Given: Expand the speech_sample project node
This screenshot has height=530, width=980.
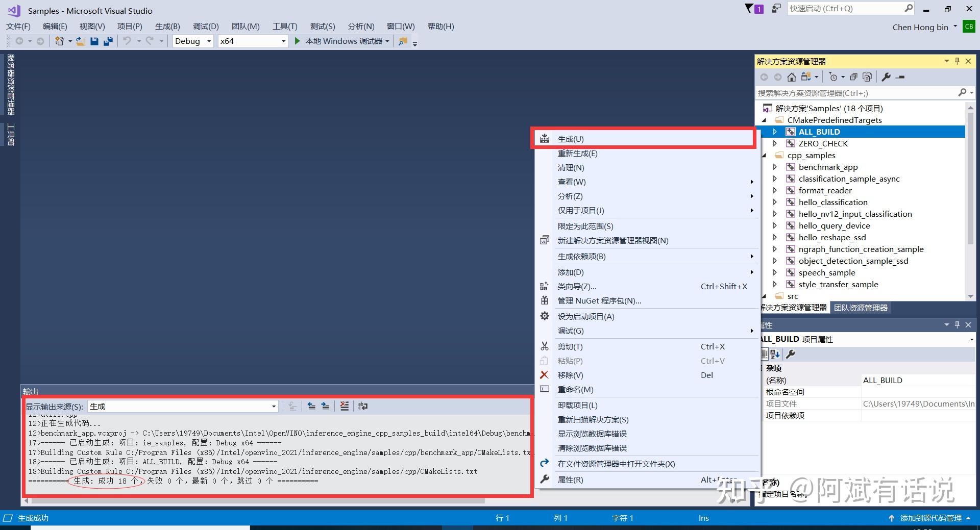Looking at the screenshot, I should (x=775, y=272).
